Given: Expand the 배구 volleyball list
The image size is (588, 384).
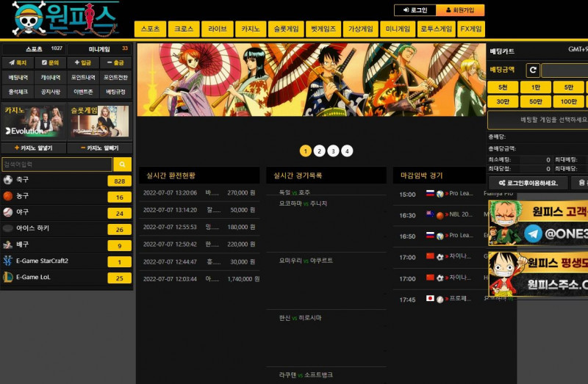Looking at the screenshot, I should (66, 245).
